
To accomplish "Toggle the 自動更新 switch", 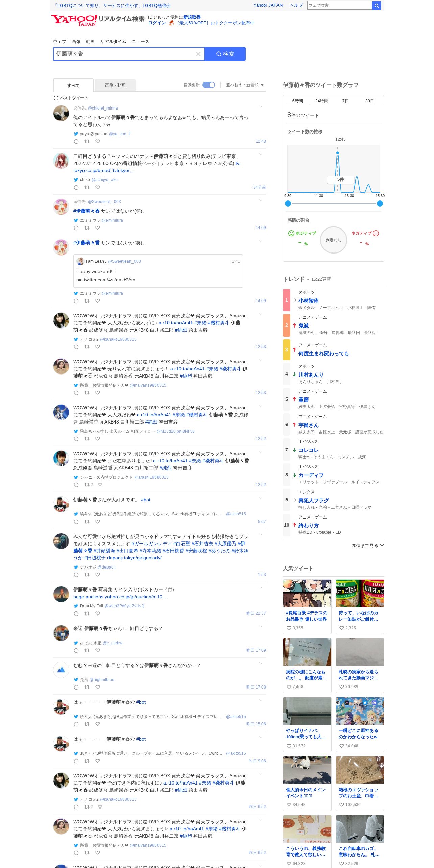I will [209, 85].
